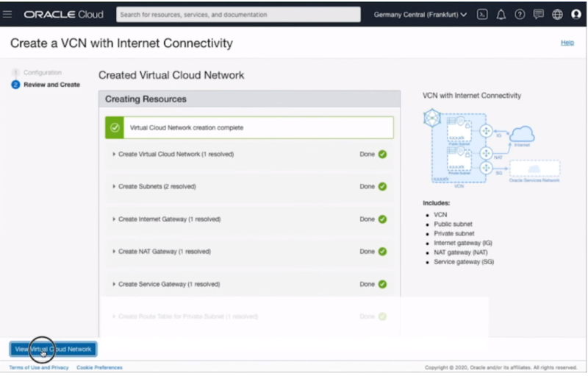
Task: Click the View Virtual Cloud Network button
Action: click(53, 349)
